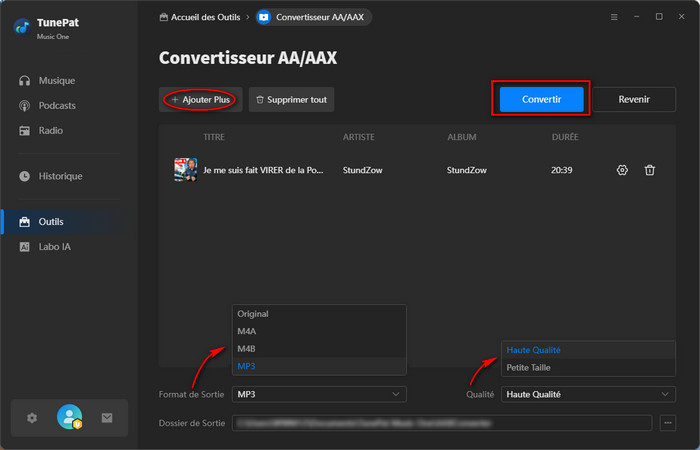Click the ARTISTE column header

[x=359, y=137]
